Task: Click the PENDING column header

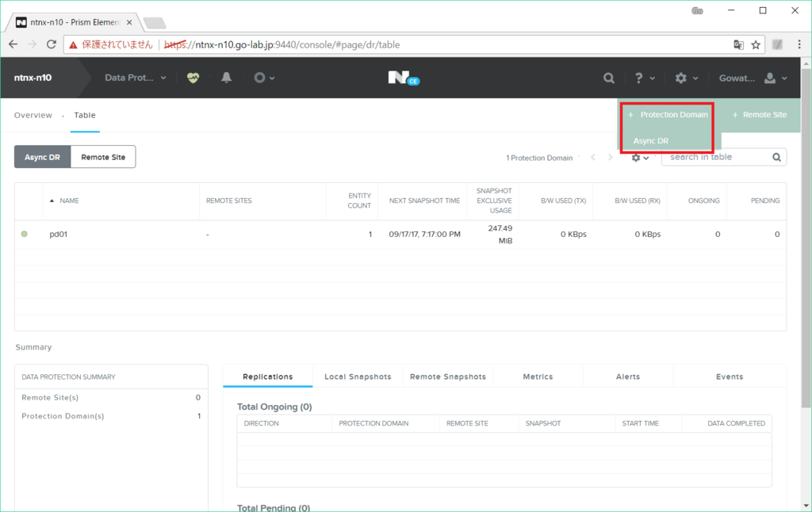Action: click(x=765, y=201)
